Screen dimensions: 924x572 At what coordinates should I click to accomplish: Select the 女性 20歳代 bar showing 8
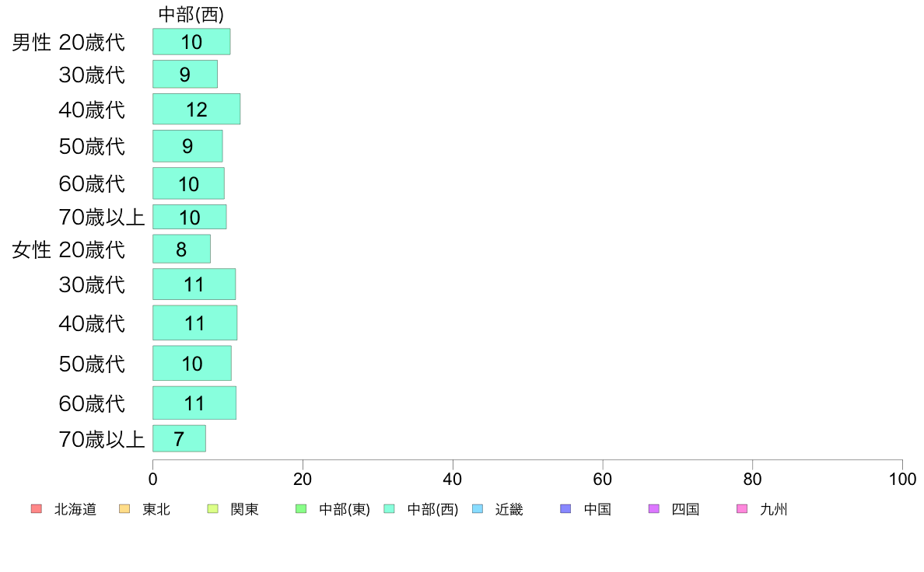(181, 249)
